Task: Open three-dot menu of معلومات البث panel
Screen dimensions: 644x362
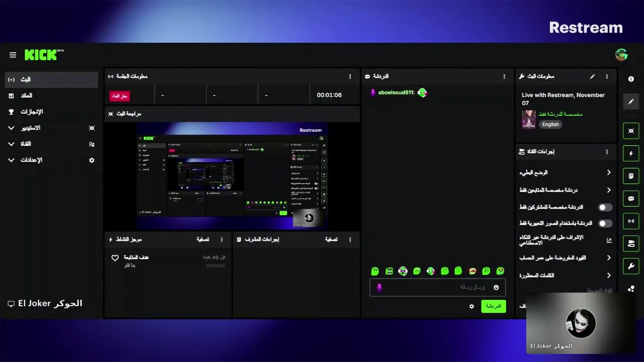Action: pos(607,76)
